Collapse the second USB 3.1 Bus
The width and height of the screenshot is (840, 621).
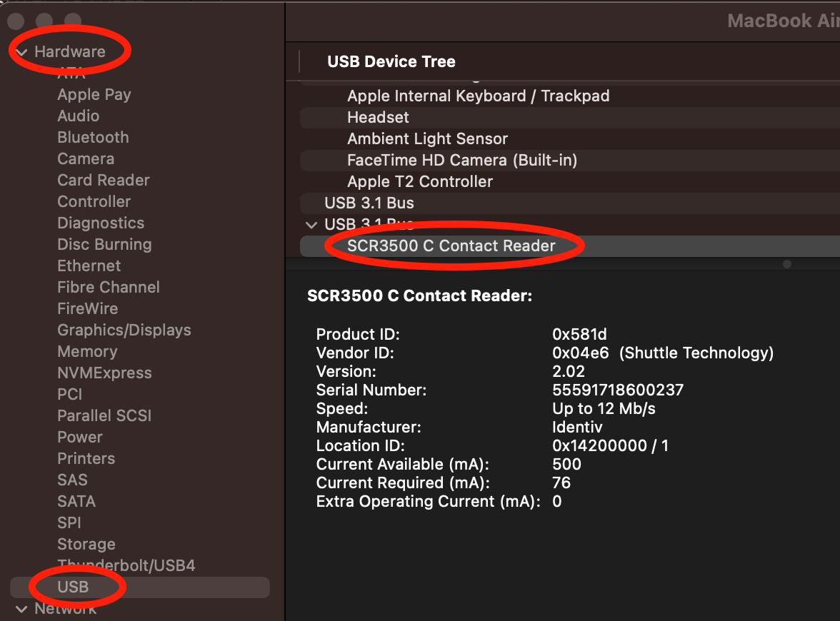pos(311,225)
